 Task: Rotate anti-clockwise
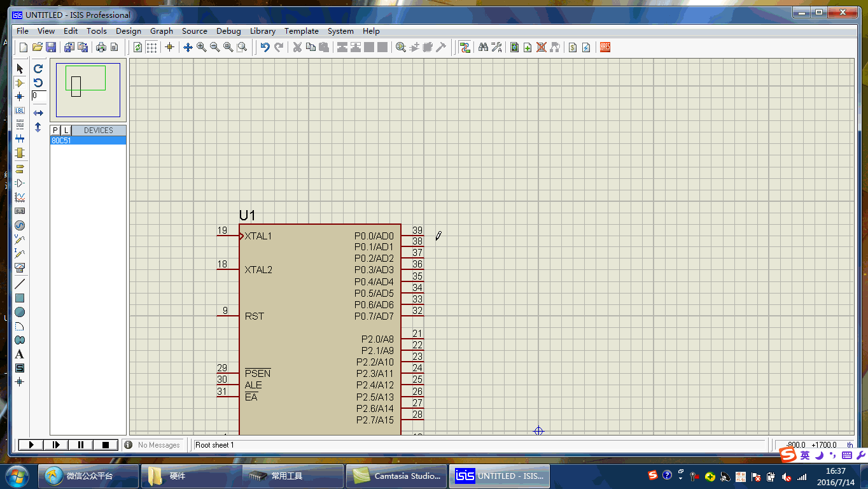coord(38,83)
